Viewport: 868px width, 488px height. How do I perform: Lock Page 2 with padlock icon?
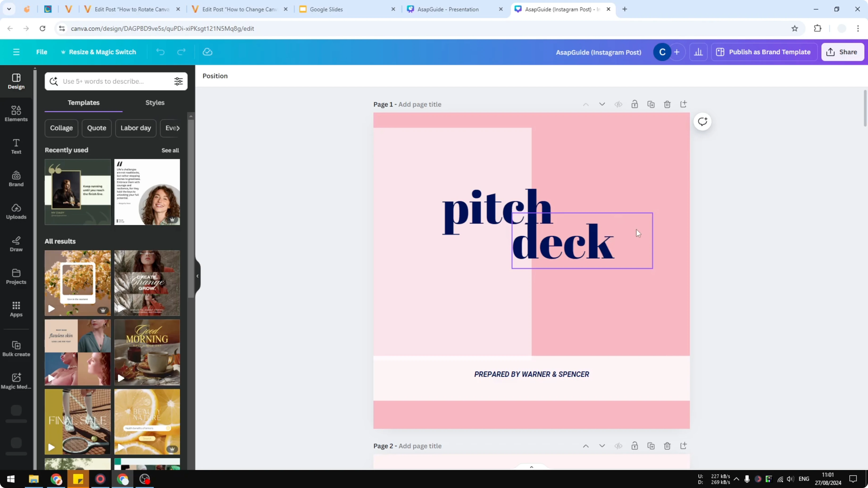click(634, 446)
